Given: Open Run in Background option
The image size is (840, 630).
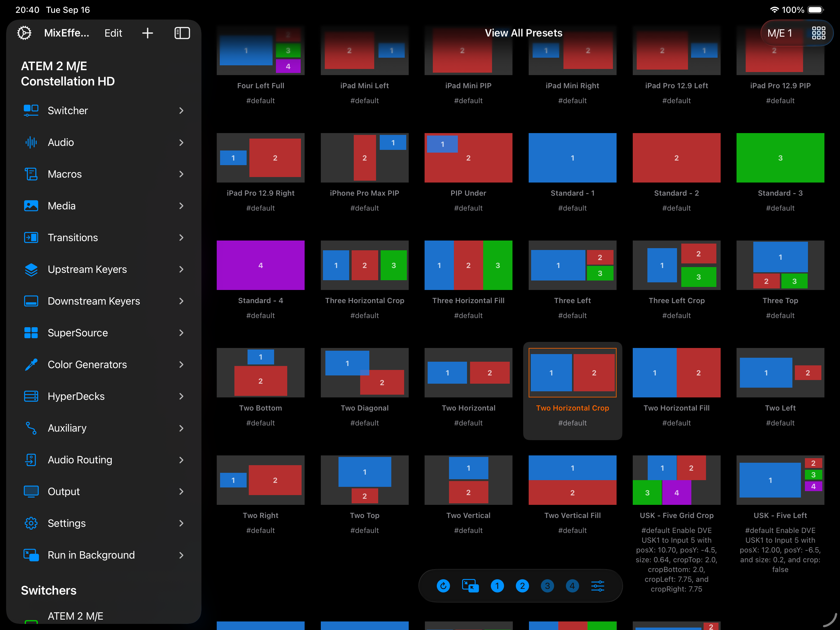Looking at the screenshot, I should [x=91, y=555].
